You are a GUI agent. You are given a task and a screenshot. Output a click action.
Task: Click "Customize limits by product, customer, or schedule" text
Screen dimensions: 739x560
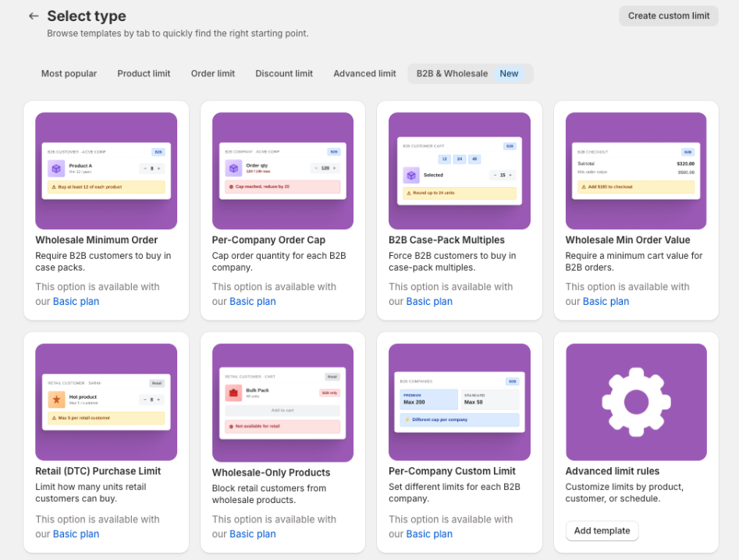coord(624,493)
